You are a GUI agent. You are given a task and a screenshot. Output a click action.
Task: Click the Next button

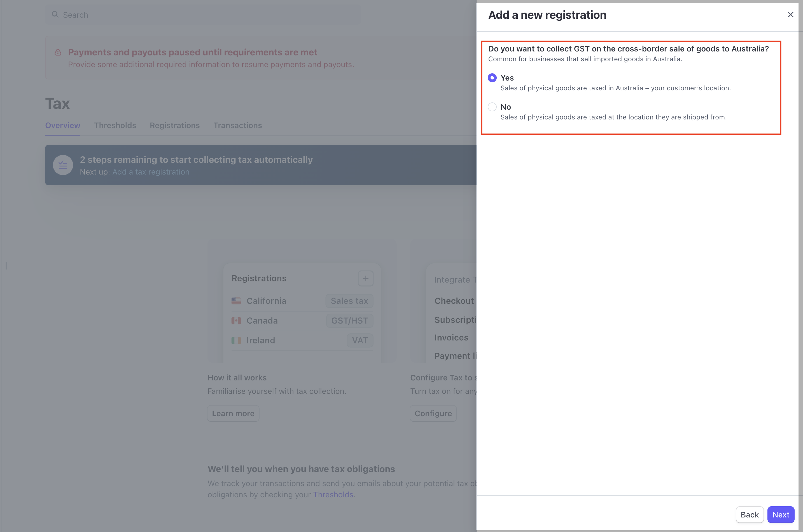click(x=781, y=514)
